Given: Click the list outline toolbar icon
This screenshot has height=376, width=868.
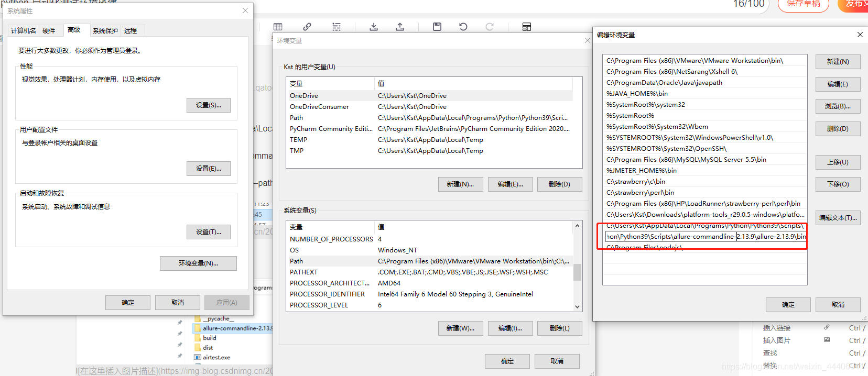Looking at the screenshot, I should pyautogui.click(x=337, y=27).
